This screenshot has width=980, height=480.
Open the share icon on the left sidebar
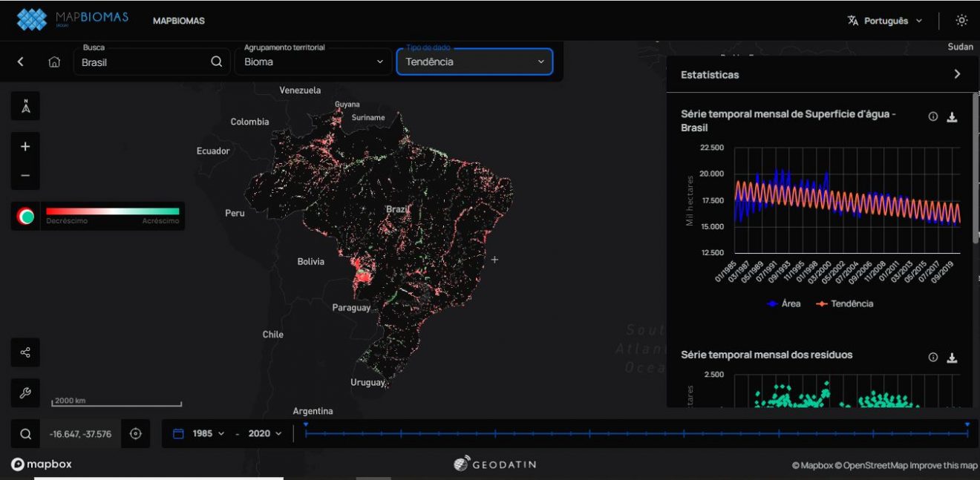pos(25,352)
